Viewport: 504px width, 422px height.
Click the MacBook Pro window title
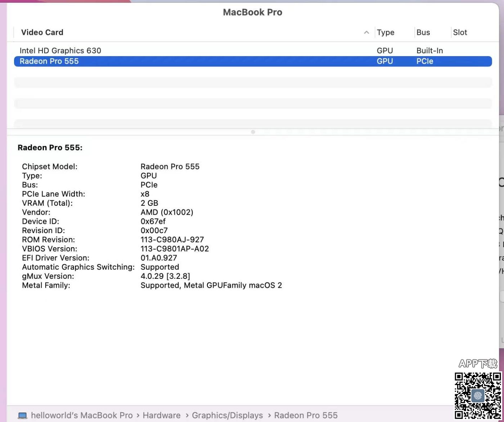[x=253, y=12]
